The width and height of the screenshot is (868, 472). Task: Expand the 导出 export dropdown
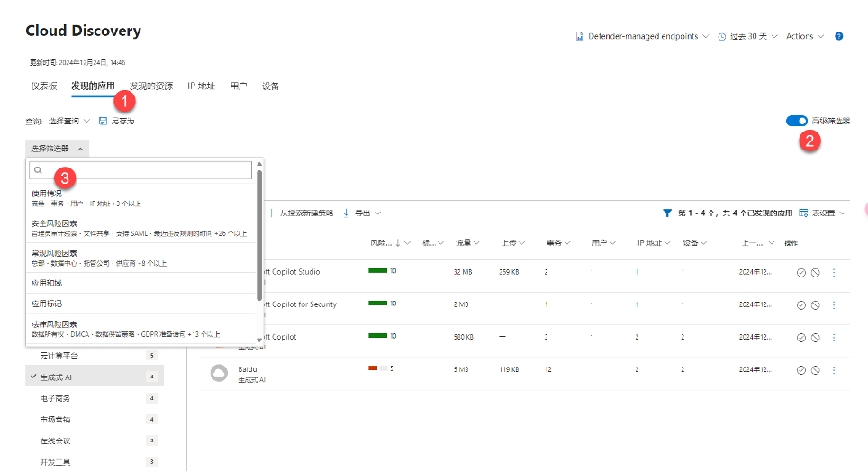(367, 213)
